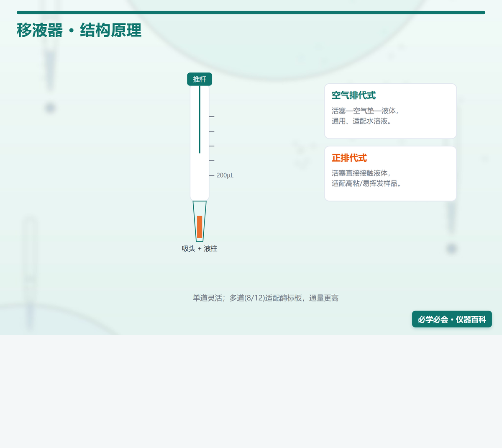
Task: Click the orange liquid column in tip
Action: click(200, 227)
